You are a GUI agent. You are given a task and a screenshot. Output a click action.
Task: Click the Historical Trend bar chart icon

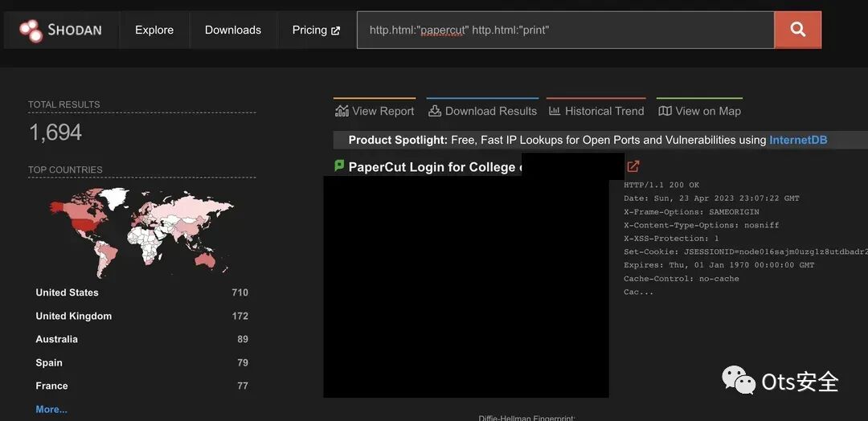tap(554, 111)
